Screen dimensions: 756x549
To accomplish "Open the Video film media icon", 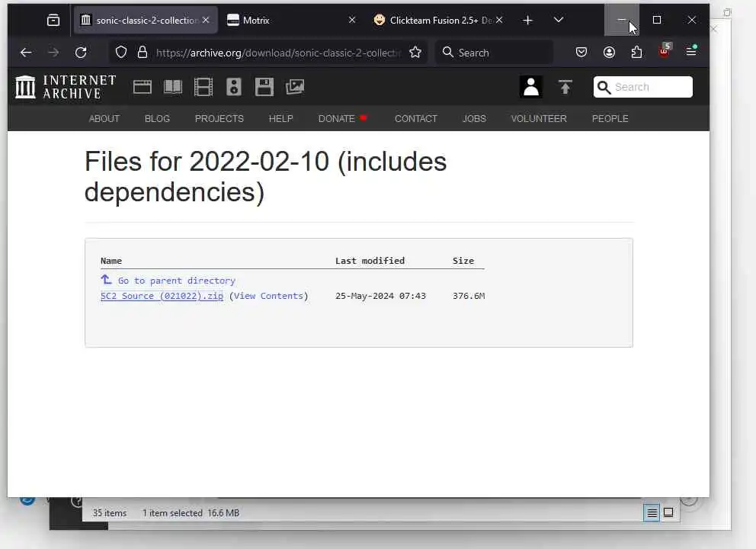I will pos(203,87).
